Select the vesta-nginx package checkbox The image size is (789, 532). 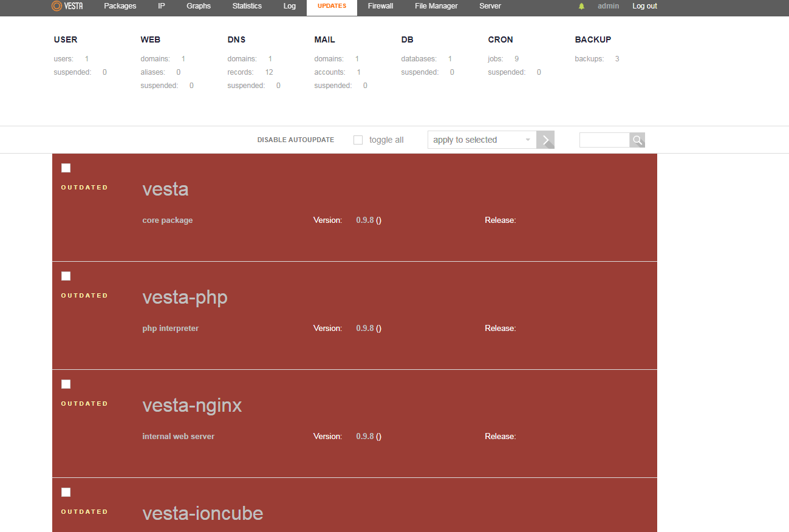coord(66,384)
